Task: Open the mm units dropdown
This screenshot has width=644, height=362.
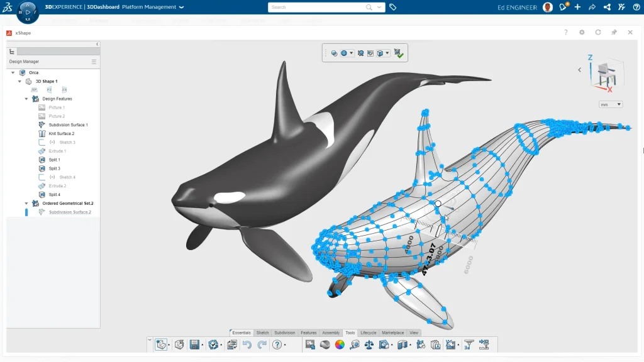Action: tap(611, 104)
